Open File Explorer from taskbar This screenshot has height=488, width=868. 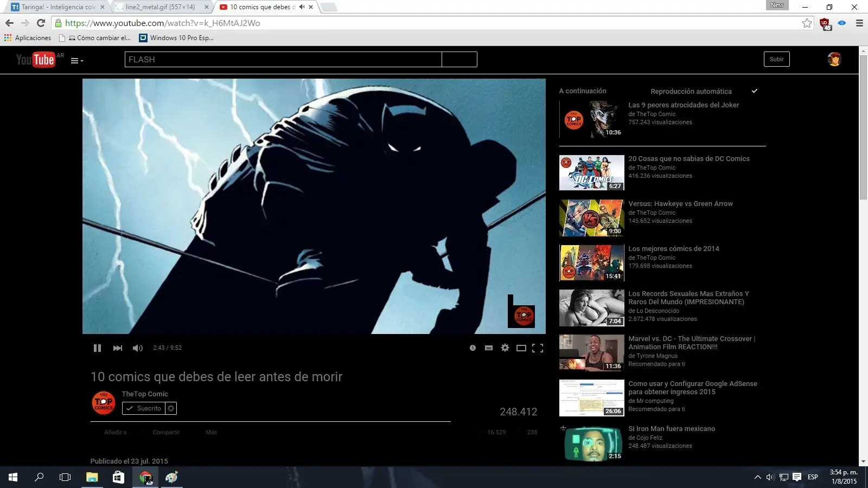(x=92, y=477)
